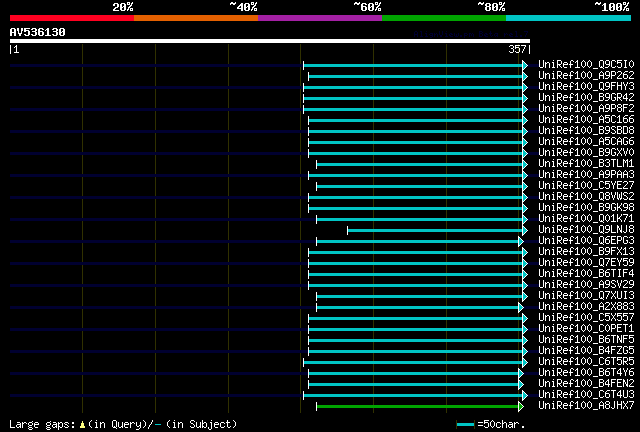
Task: Select the UniRef100_B6T4Y6 subject name
Action: point(586,373)
